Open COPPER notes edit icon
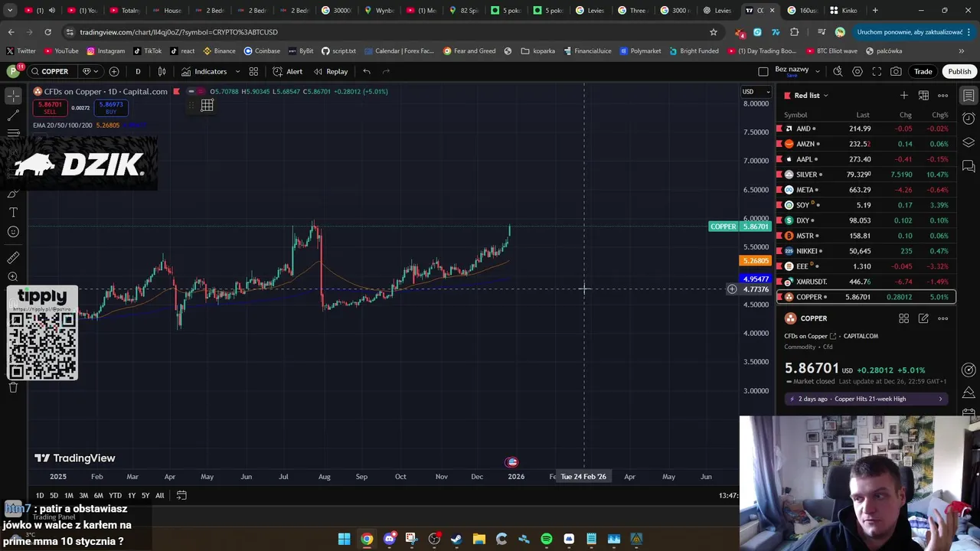The height and width of the screenshot is (551, 980). 923,318
